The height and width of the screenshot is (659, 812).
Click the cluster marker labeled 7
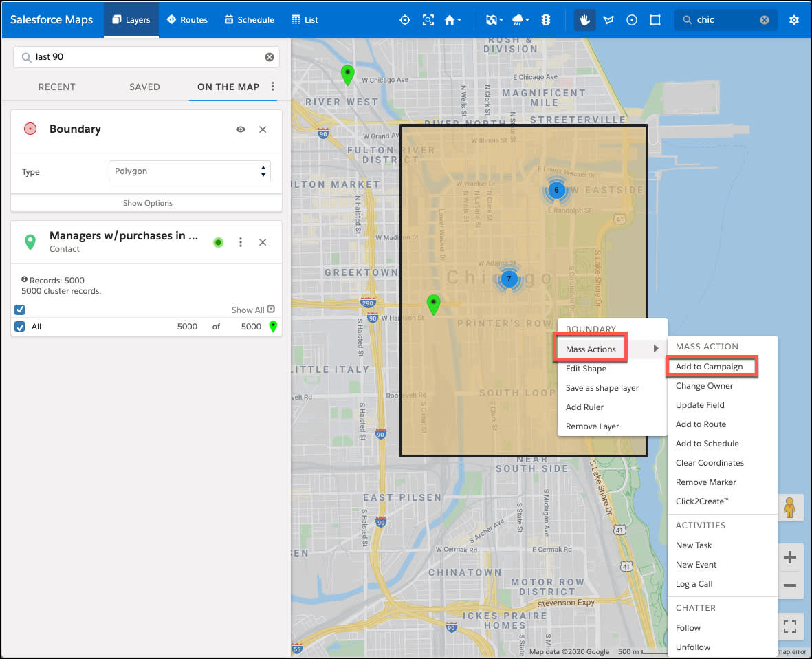509,279
